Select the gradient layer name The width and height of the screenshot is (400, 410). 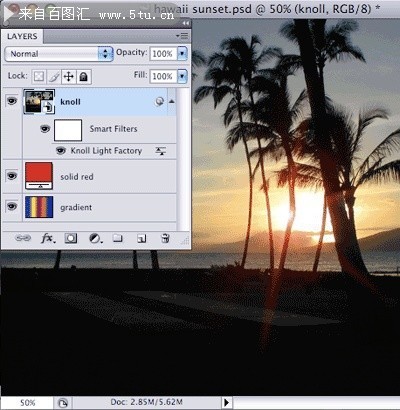click(76, 207)
